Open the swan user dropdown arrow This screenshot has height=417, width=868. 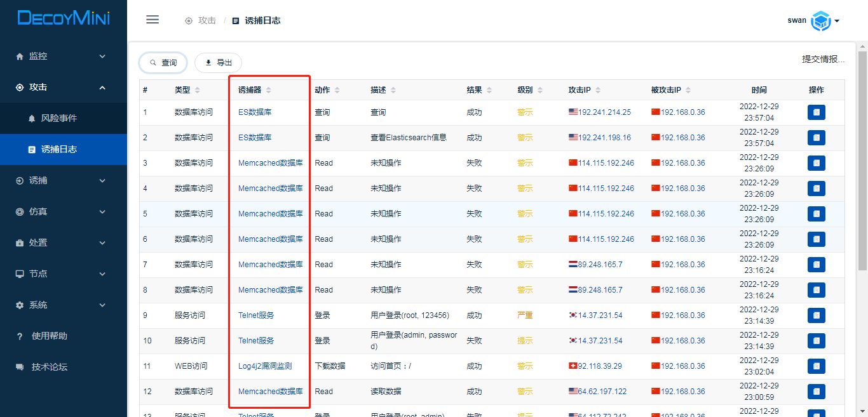coord(837,21)
